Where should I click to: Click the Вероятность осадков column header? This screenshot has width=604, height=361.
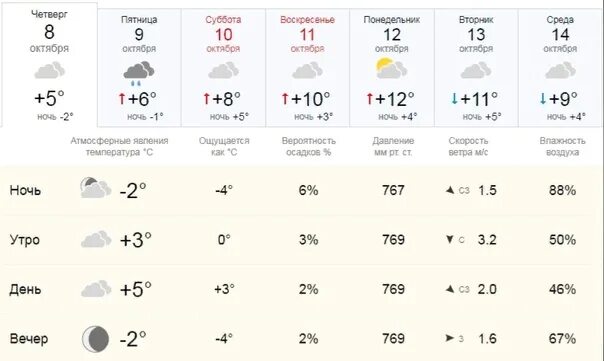point(309,146)
